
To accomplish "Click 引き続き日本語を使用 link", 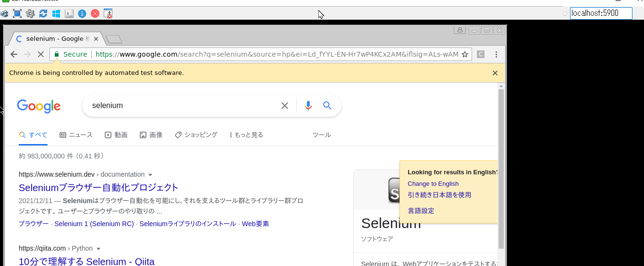I will pyautogui.click(x=439, y=195).
